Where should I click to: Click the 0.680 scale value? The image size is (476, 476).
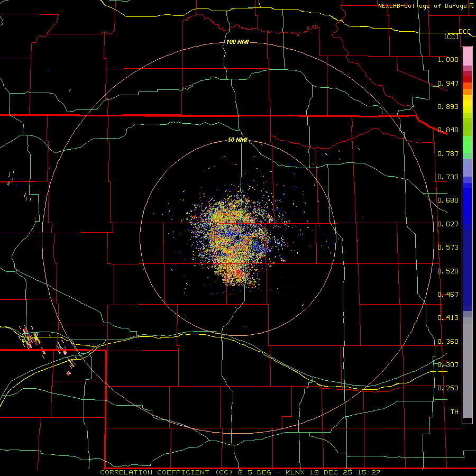448,200
